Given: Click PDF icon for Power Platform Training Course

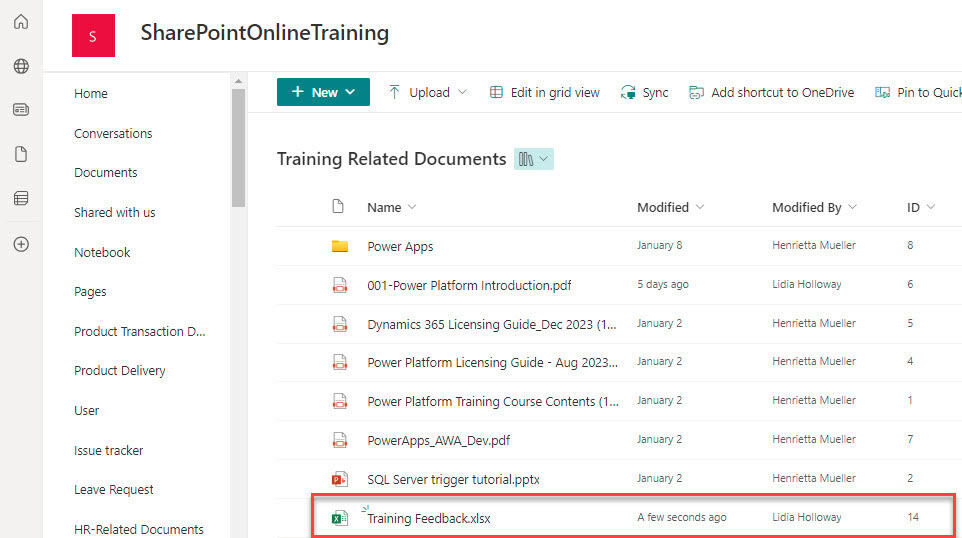Looking at the screenshot, I should click(339, 401).
